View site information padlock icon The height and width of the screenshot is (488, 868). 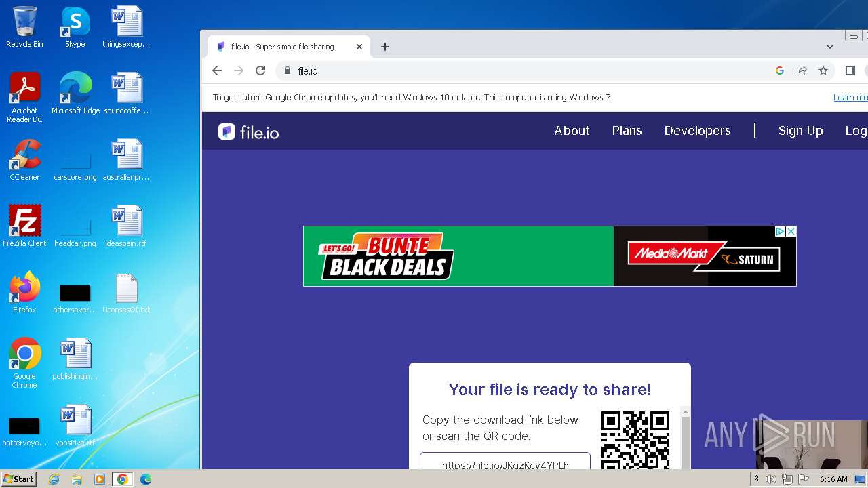point(288,70)
